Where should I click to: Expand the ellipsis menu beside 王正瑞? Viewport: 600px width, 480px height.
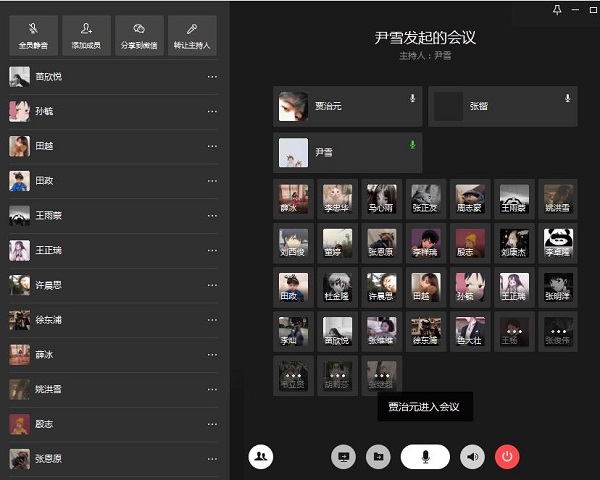[211, 251]
